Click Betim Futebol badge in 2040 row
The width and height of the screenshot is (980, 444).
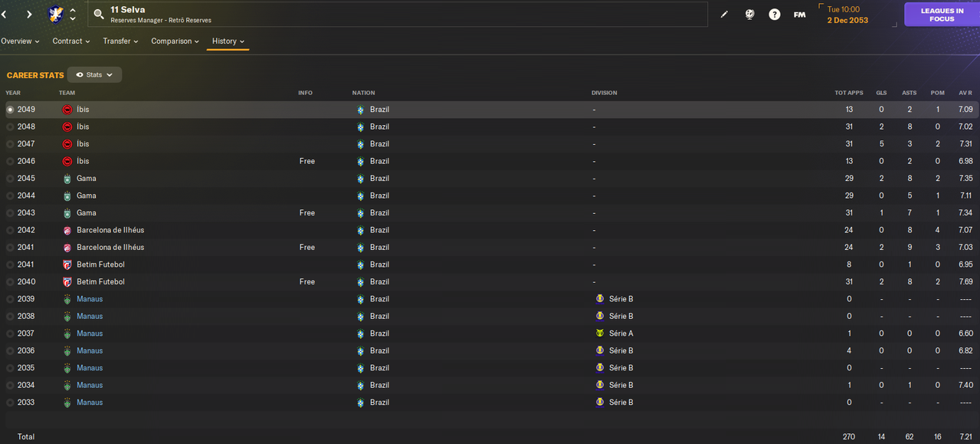pos(67,282)
